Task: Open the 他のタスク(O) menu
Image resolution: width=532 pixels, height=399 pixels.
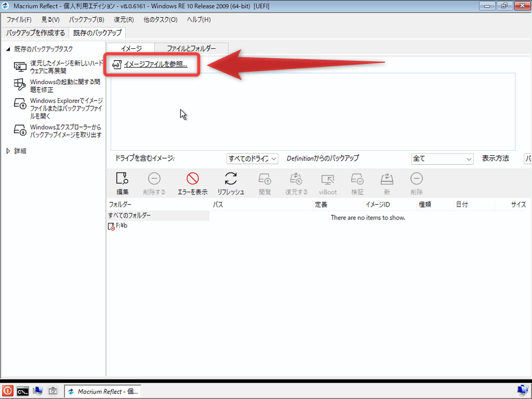Action: [160, 19]
